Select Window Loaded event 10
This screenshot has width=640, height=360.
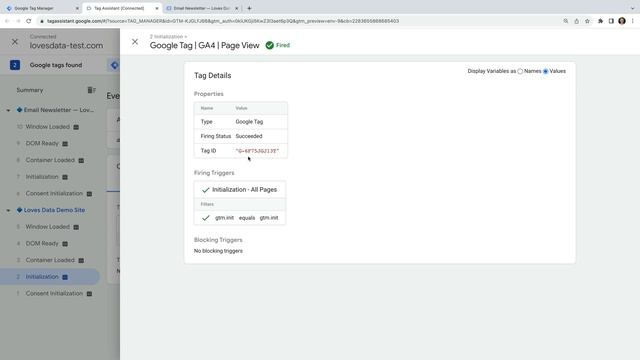coord(47,127)
